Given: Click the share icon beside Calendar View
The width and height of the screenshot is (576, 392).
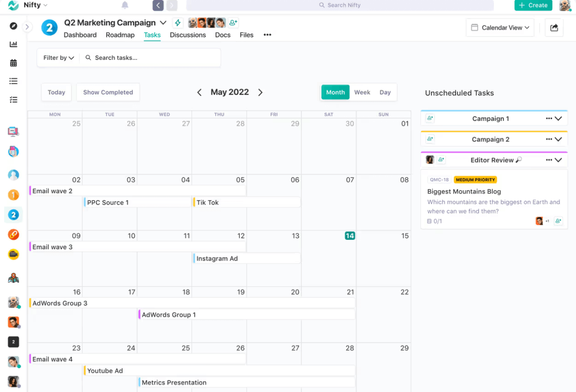Looking at the screenshot, I should (x=554, y=27).
